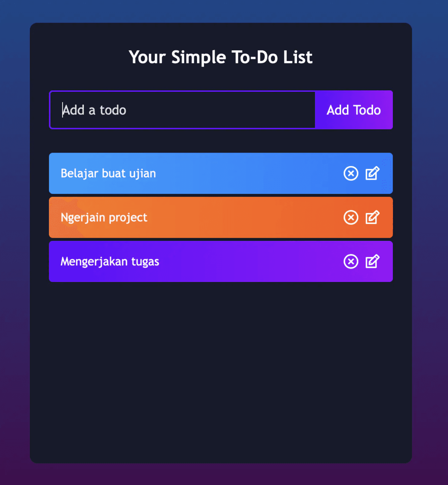448x485 pixels.
Task: Click the remove icon on the orange todo
Action: point(351,217)
